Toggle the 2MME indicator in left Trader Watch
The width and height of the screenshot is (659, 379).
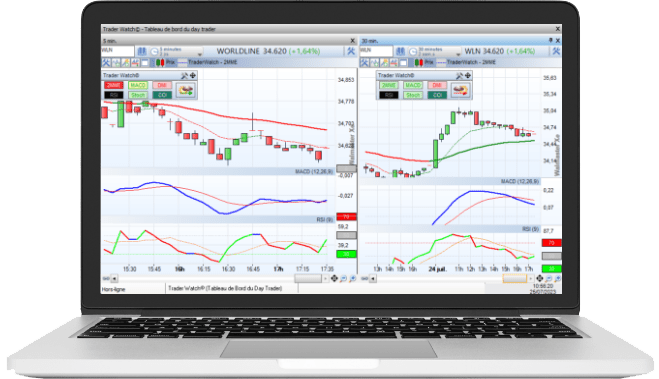[x=113, y=85]
